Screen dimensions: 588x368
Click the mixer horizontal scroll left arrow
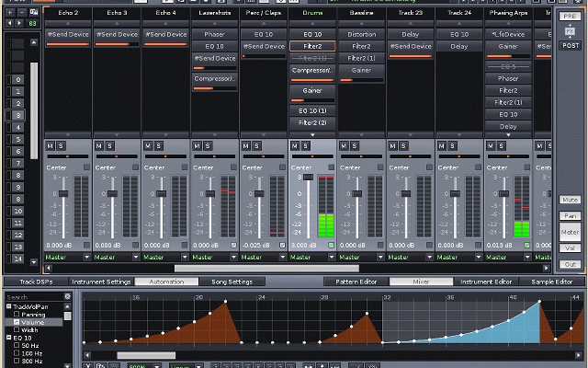(49, 268)
